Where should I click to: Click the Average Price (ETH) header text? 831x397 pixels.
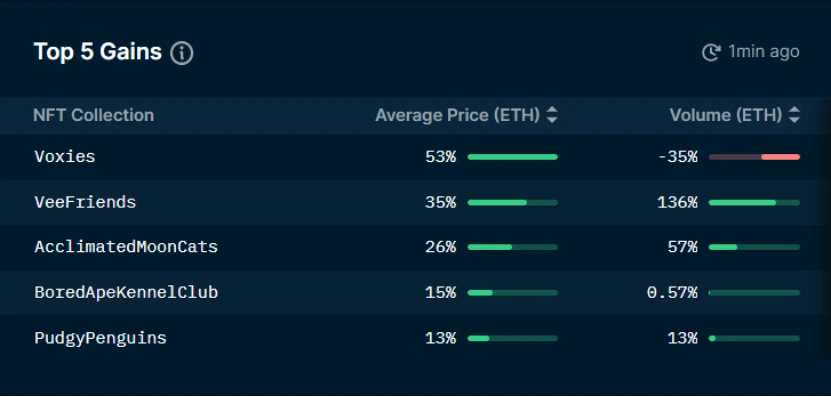pos(457,115)
